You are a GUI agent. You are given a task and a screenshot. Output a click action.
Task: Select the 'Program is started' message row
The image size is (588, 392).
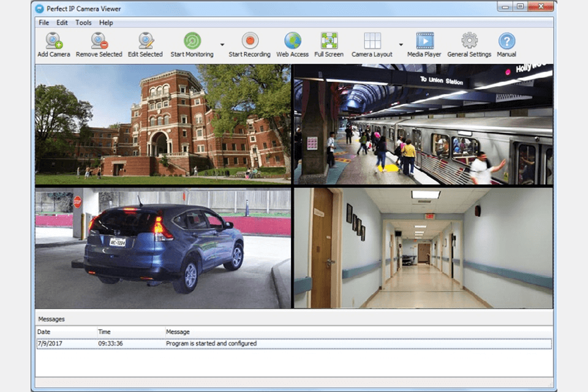294,344
